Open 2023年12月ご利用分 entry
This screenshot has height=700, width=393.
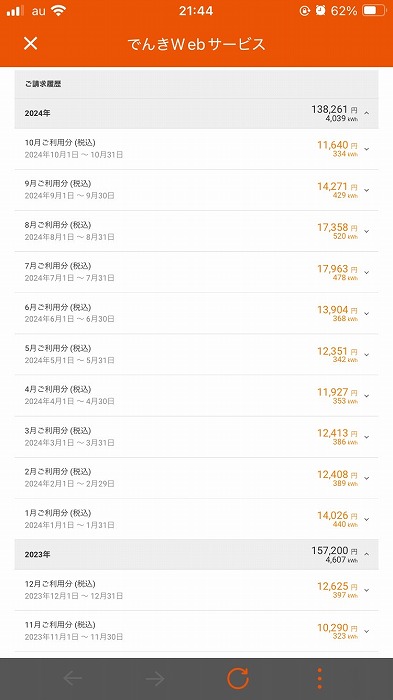196,590
